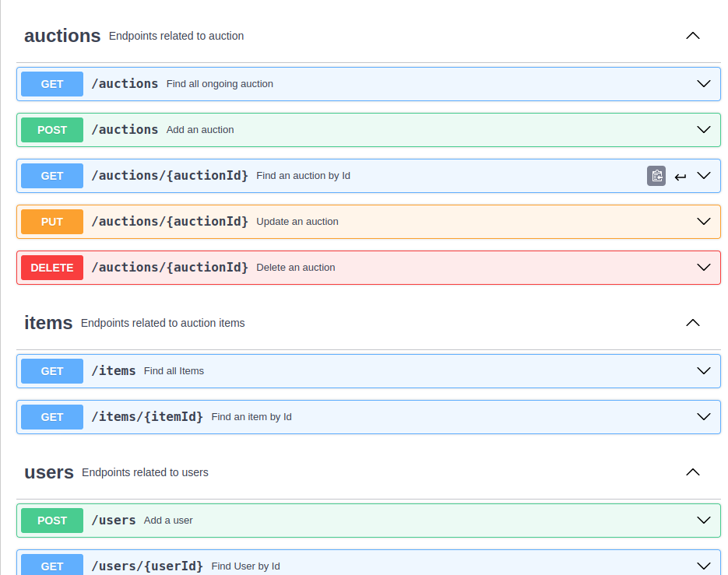This screenshot has height=575, width=728.
Task: Collapse the users section
Action: [x=692, y=472]
